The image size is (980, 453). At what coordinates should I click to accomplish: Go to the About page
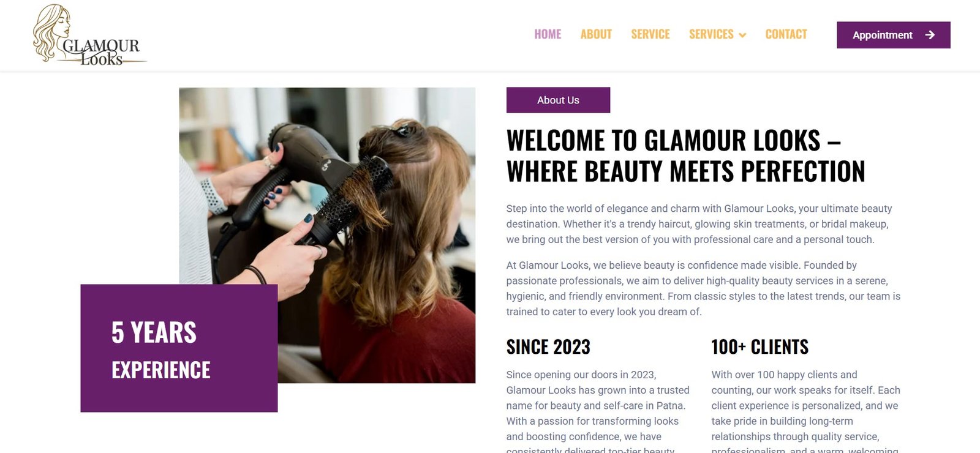tap(596, 34)
